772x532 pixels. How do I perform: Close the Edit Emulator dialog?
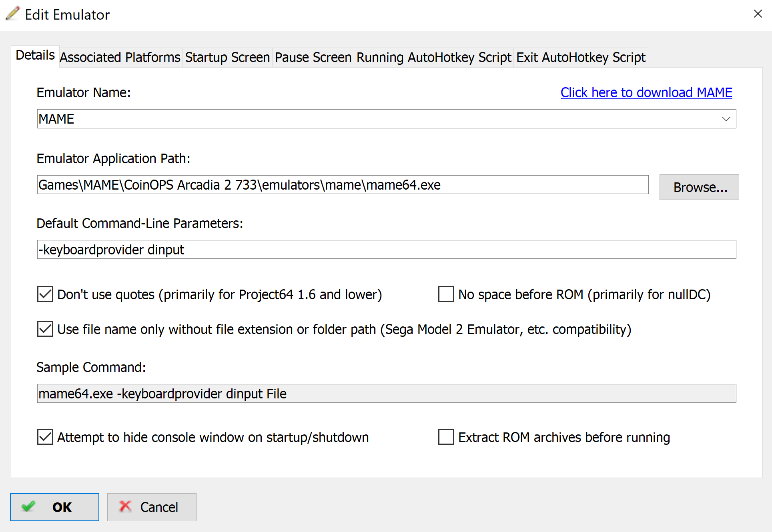(x=758, y=14)
